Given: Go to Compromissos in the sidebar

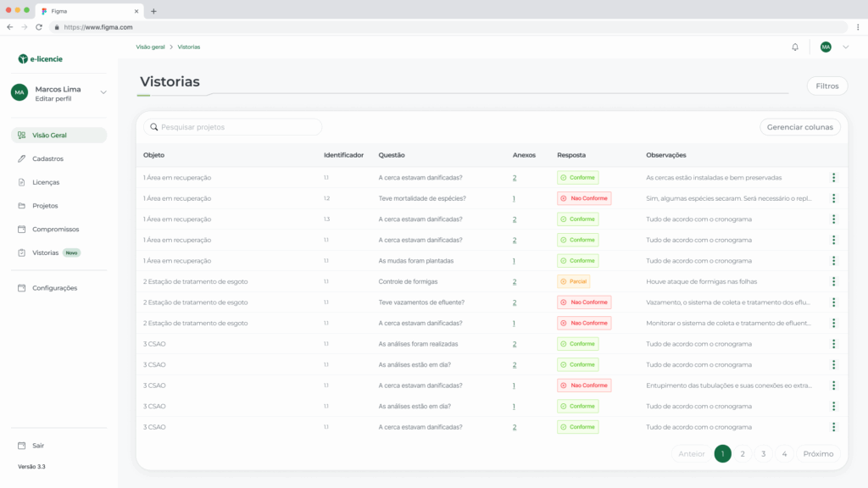Looking at the screenshot, I should 55,229.
